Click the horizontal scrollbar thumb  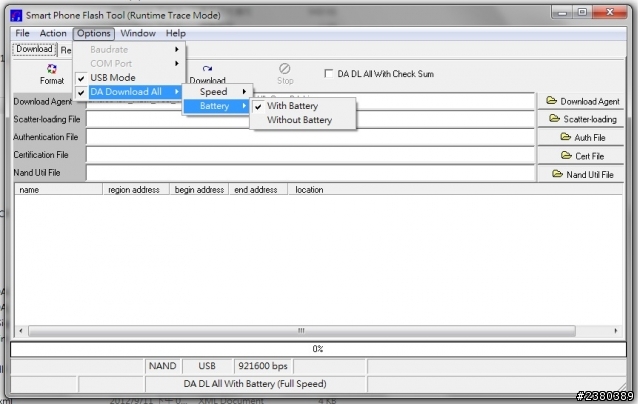click(302, 331)
